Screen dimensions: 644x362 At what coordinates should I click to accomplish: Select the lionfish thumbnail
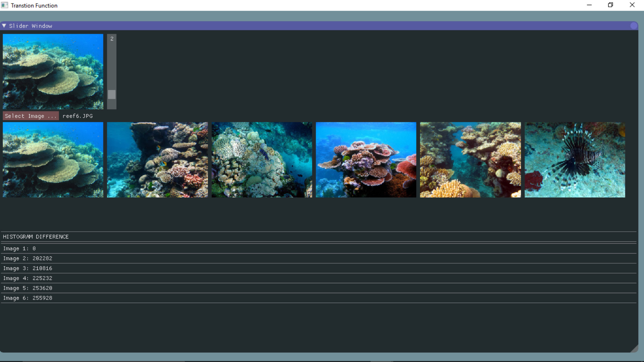click(575, 160)
